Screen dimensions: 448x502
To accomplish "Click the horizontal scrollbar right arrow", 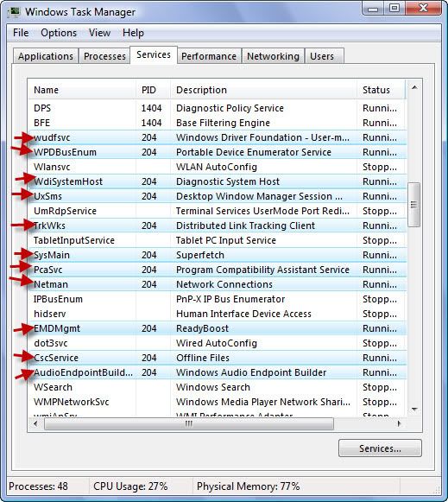I will point(399,423).
